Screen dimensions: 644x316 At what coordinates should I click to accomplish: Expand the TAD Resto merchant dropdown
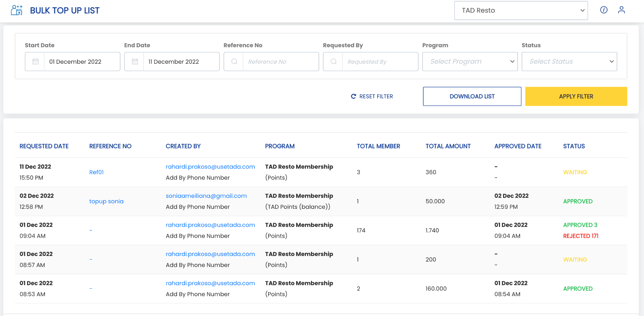point(521,10)
